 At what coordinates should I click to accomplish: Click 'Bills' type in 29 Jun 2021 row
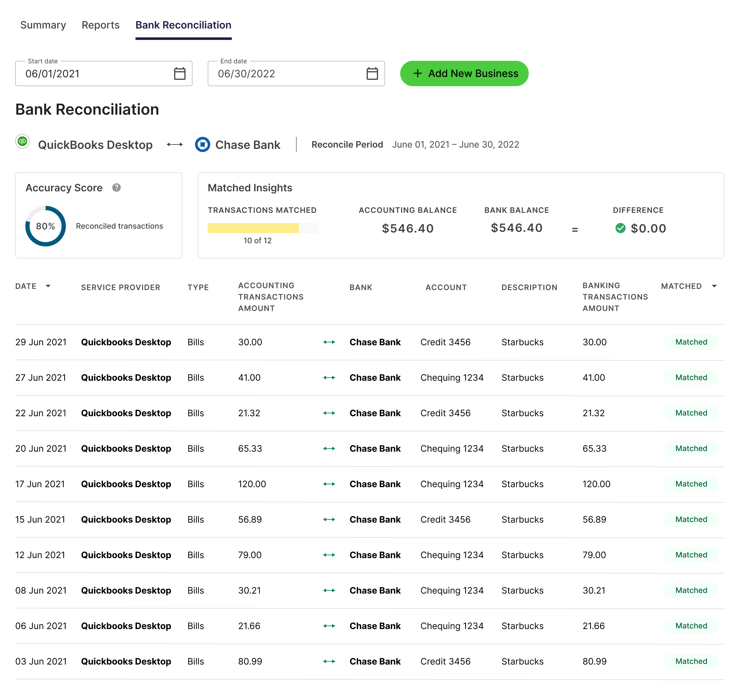coord(195,342)
